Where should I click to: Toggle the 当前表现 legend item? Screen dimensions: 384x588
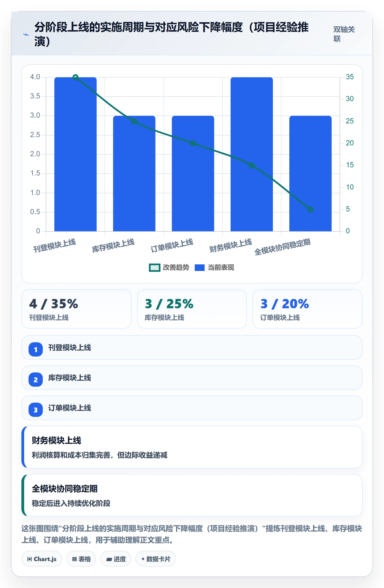[214, 267]
